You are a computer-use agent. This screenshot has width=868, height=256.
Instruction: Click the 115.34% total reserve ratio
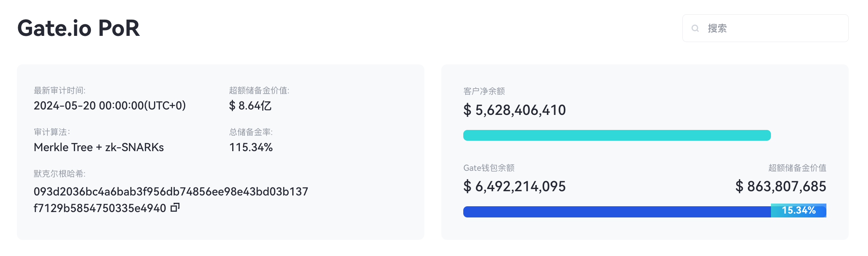click(251, 147)
